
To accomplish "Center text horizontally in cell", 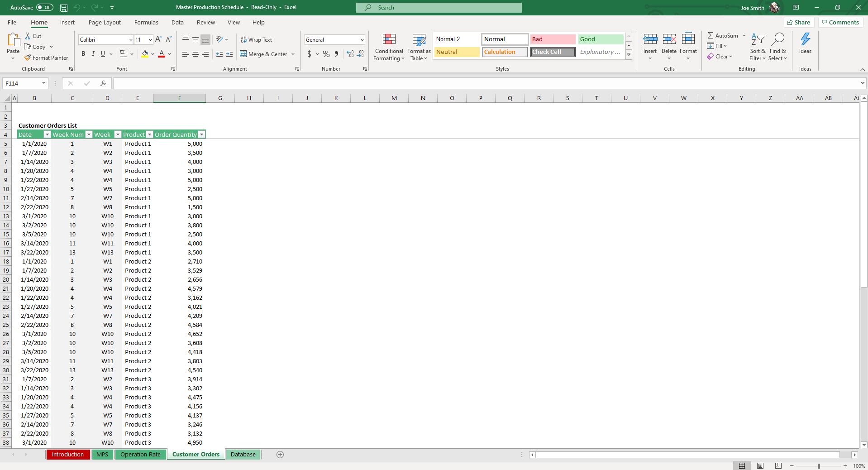I will (196, 54).
